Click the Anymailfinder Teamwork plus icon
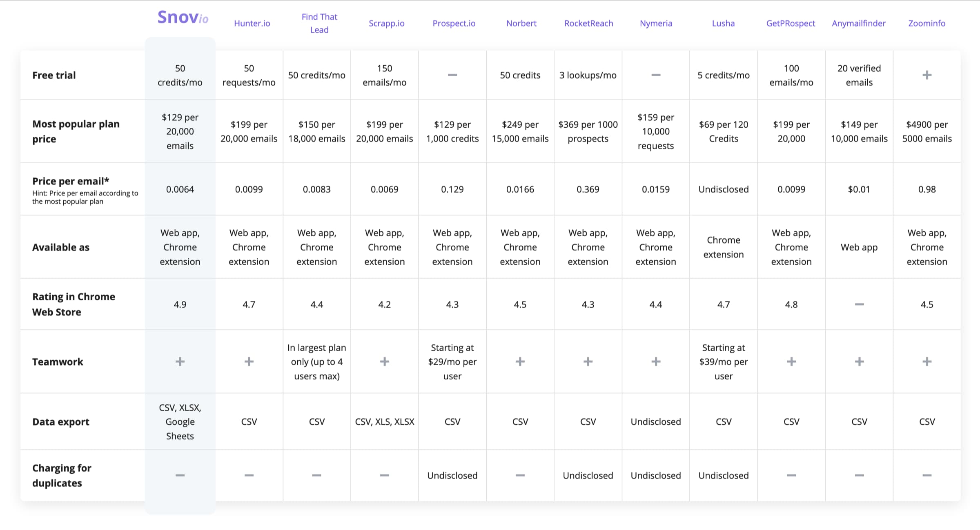This screenshot has height=530, width=980. click(x=859, y=361)
